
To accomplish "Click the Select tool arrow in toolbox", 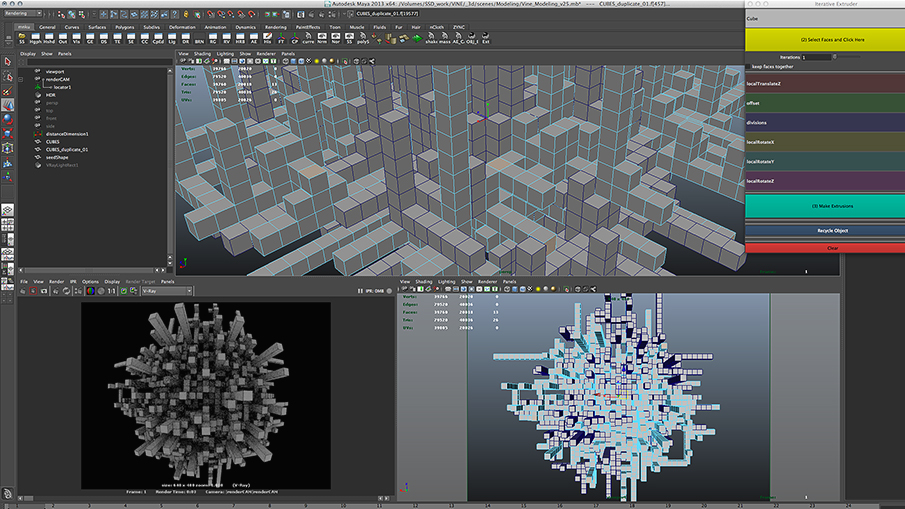I will pyautogui.click(x=8, y=62).
